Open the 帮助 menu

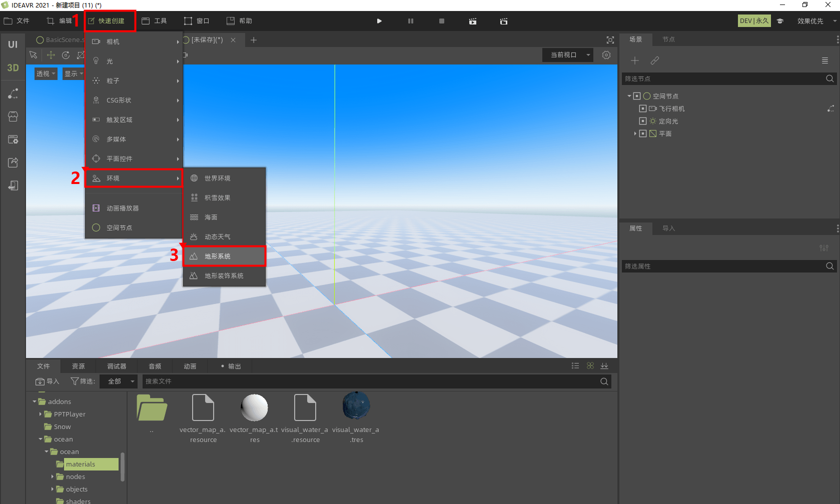[239, 21]
